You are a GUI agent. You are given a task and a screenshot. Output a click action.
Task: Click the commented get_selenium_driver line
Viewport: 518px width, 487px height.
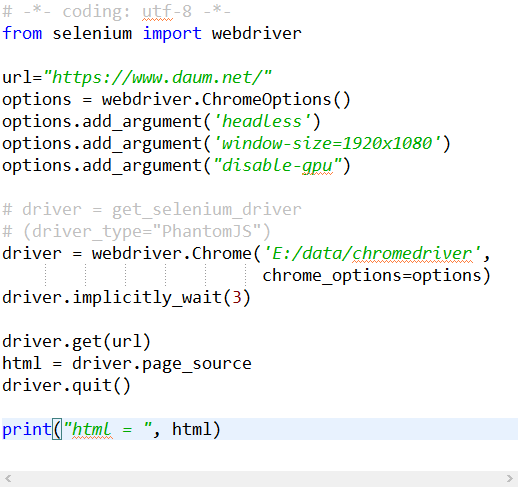click(x=152, y=210)
